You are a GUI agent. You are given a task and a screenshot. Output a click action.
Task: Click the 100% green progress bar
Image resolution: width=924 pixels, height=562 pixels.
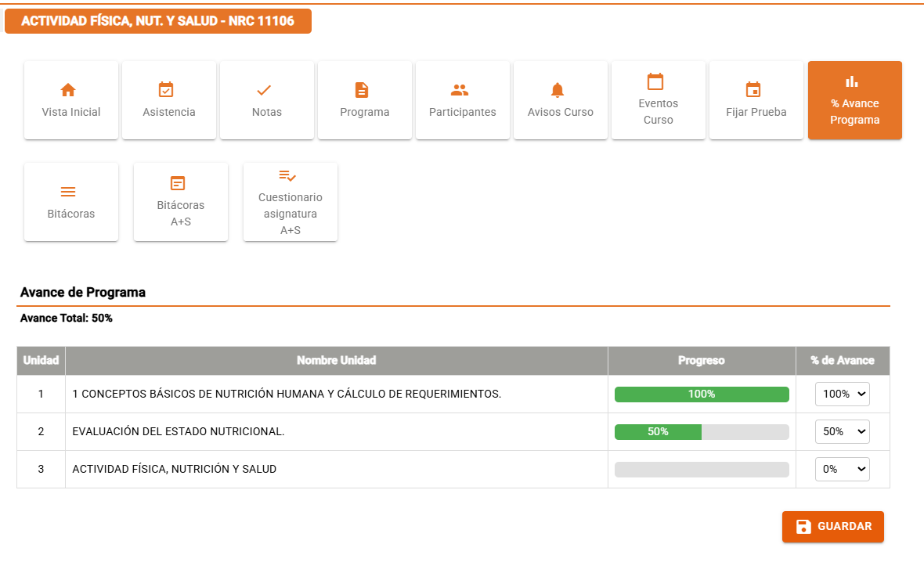point(702,394)
